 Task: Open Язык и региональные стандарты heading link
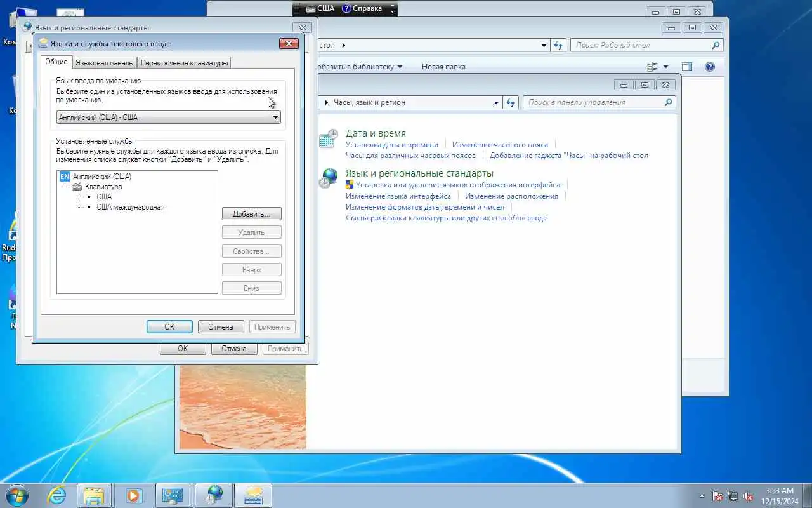(419, 173)
